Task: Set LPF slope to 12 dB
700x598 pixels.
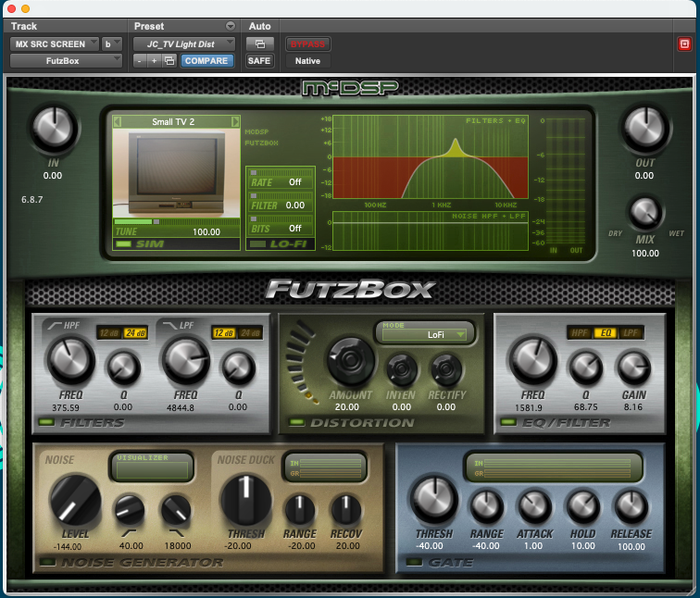Action: 224,333
